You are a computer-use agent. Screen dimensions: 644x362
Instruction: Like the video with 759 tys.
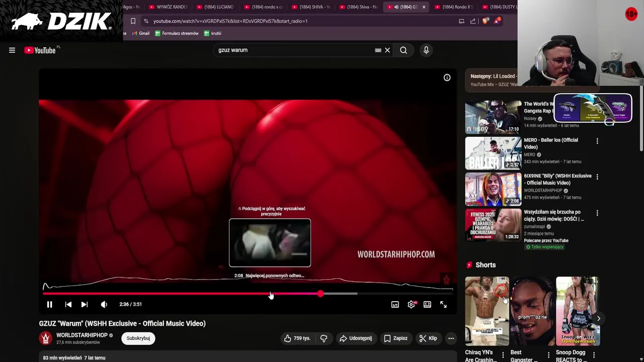coord(297,338)
